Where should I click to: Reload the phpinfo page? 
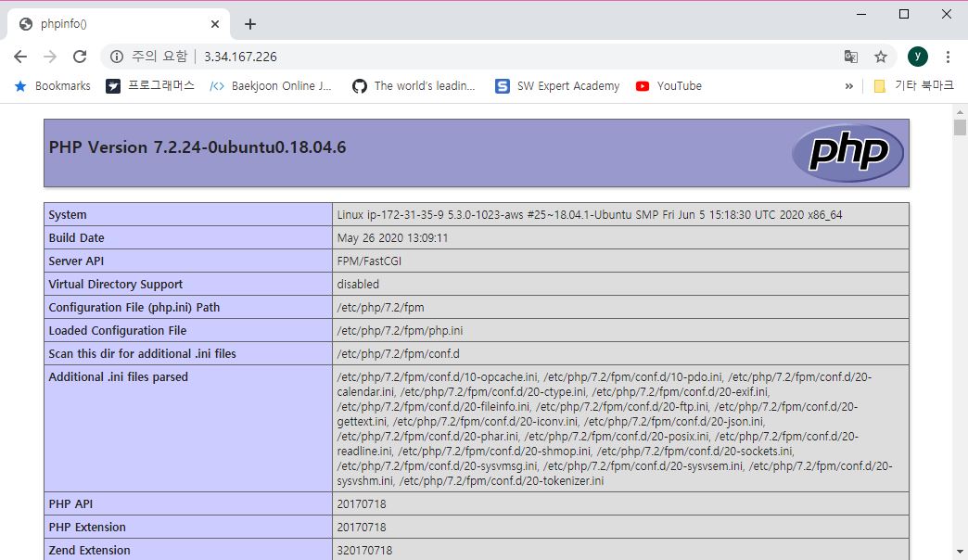click(80, 57)
